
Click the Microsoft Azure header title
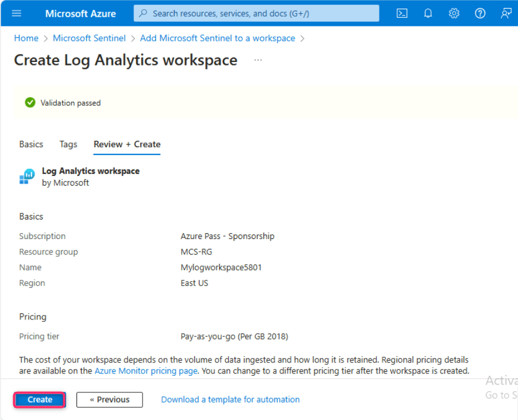tap(80, 13)
